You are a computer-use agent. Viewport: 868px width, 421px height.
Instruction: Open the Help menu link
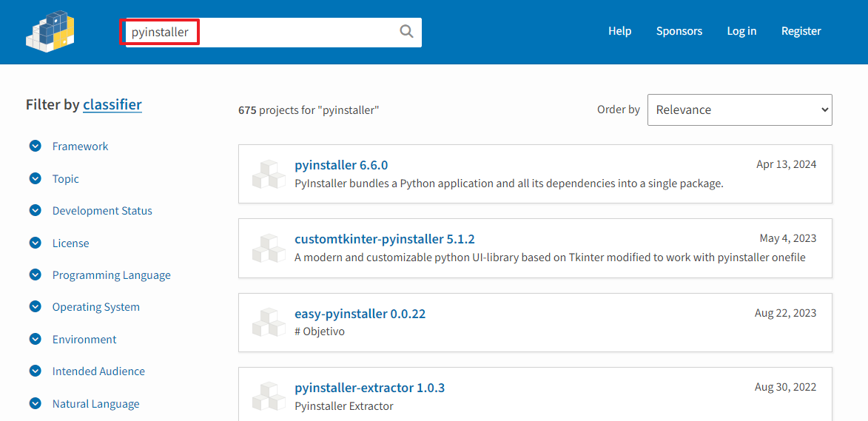(x=619, y=31)
